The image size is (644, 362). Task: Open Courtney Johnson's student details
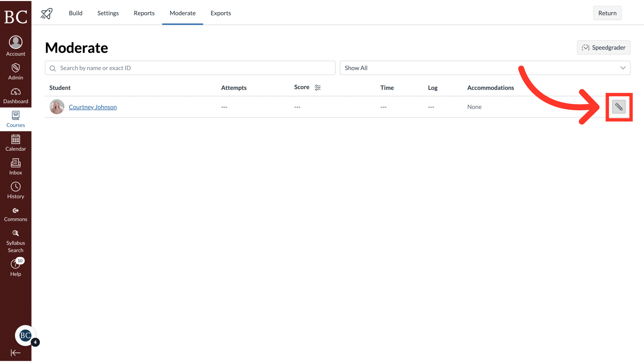(93, 107)
